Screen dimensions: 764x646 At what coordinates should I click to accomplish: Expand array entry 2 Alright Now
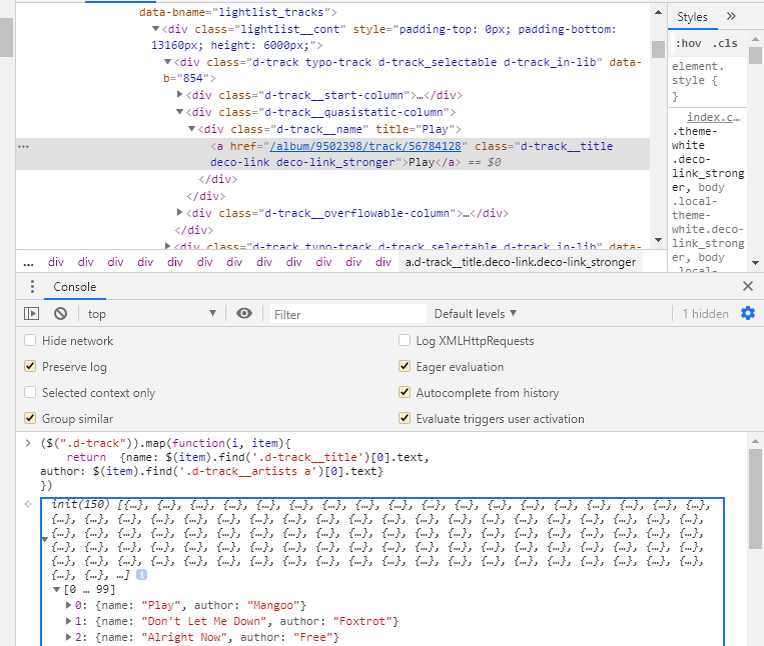(68, 637)
